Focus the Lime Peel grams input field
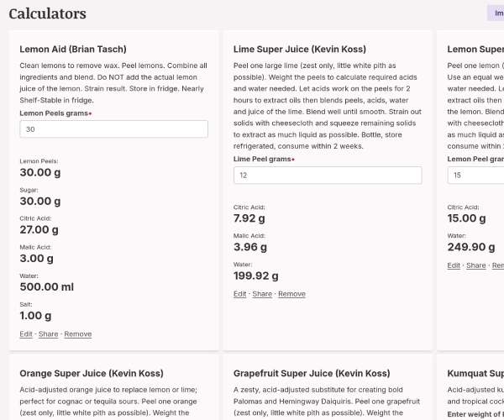The image size is (504, 420). point(328,176)
